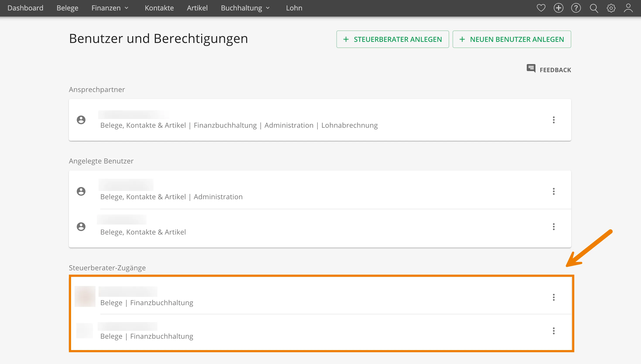Open the kebab menu of the first Steuerberater-Zugang
Image resolution: width=641 pixels, height=364 pixels.
(554, 297)
